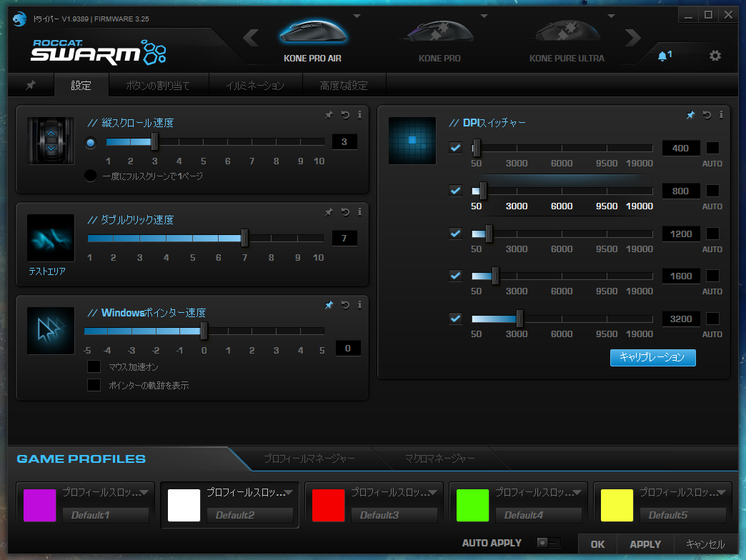Image resolution: width=746 pixels, height=560 pixels.
Task: Go to next device with right arrow
Action: [x=633, y=38]
